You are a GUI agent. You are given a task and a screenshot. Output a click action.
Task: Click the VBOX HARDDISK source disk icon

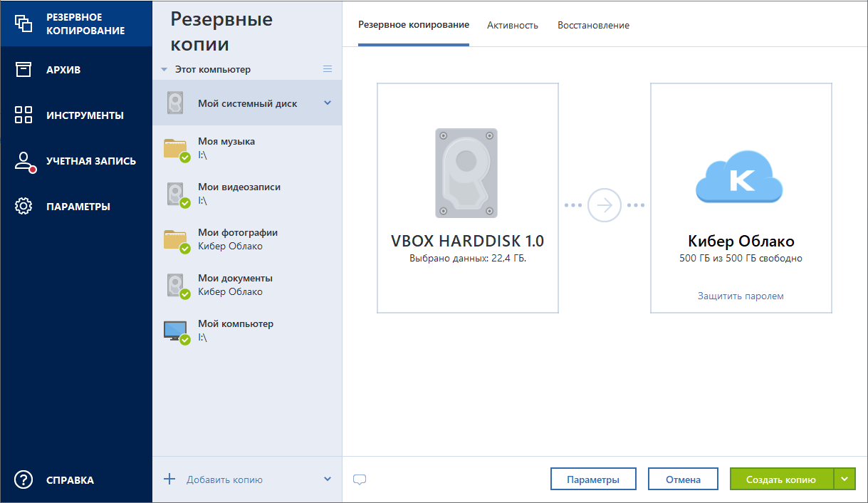(x=466, y=173)
